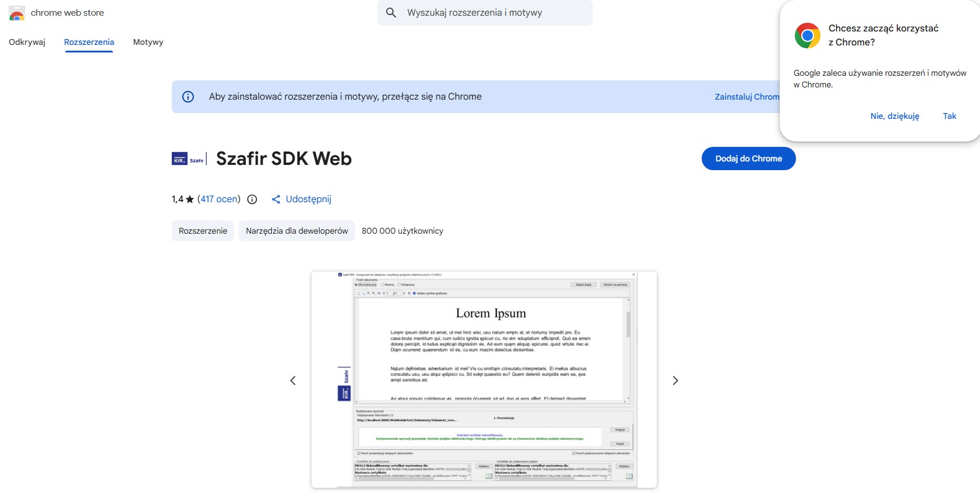Click the rating star icon
980x500 pixels.
coord(190,199)
